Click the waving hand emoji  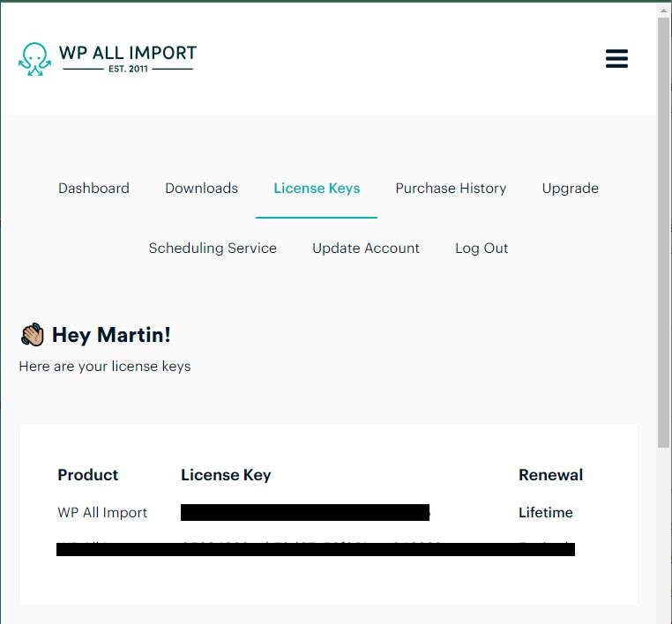pos(32,335)
